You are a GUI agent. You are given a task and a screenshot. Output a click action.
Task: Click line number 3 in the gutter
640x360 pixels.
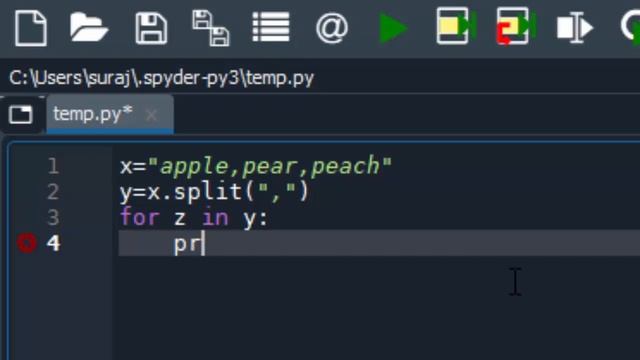pos(53,218)
